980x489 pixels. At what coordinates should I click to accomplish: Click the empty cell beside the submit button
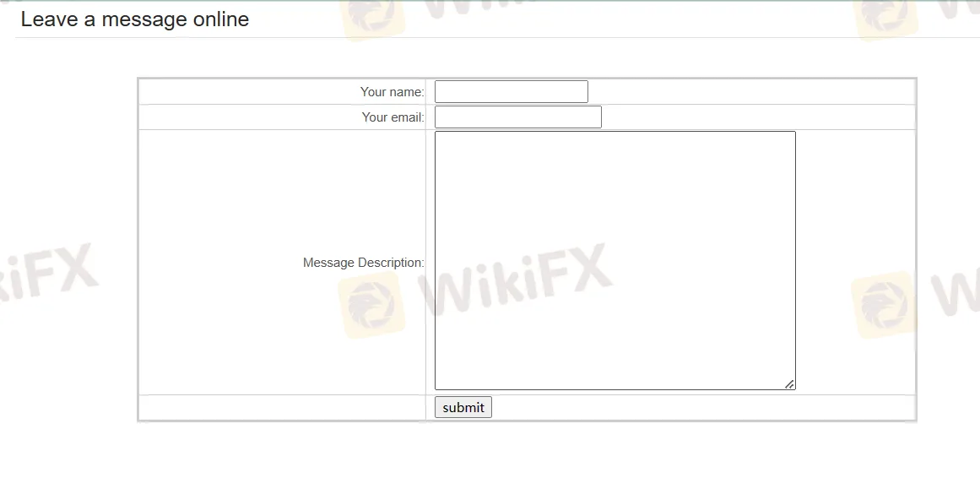(283, 407)
